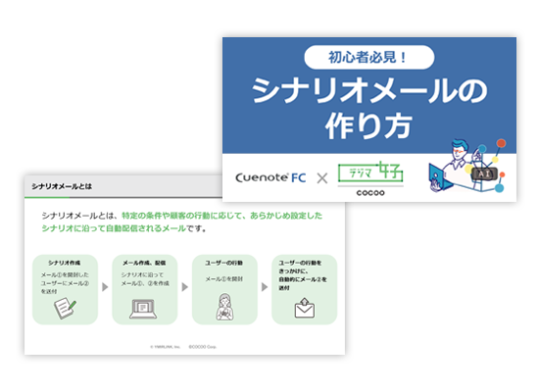The height and width of the screenshot is (392, 539).
Task: Click the シナリオメールの title line
Action: pyautogui.click(x=369, y=91)
